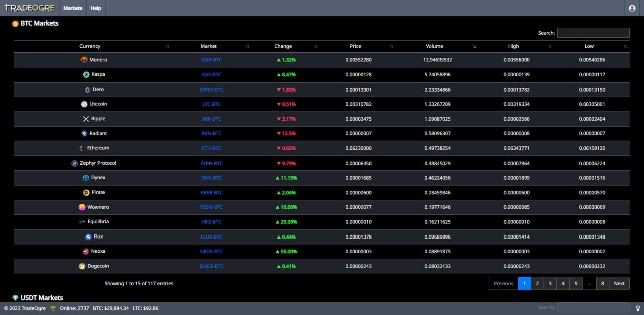The height and width of the screenshot is (315, 644).
Task: Click the Monero price 0.00552280
Action: pos(358,60)
